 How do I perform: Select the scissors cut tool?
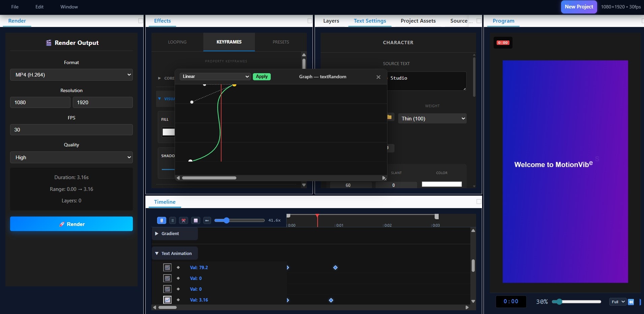[183, 220]
